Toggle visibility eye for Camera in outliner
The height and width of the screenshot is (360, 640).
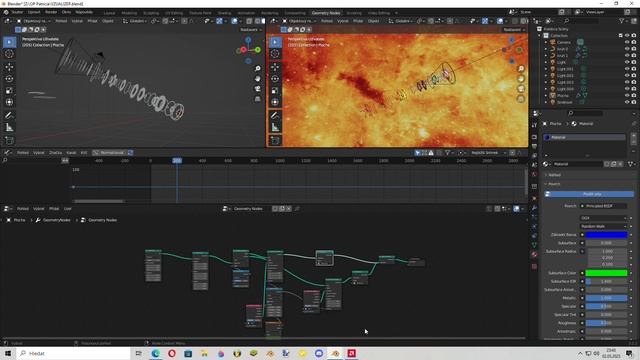(x=627, y=42)
